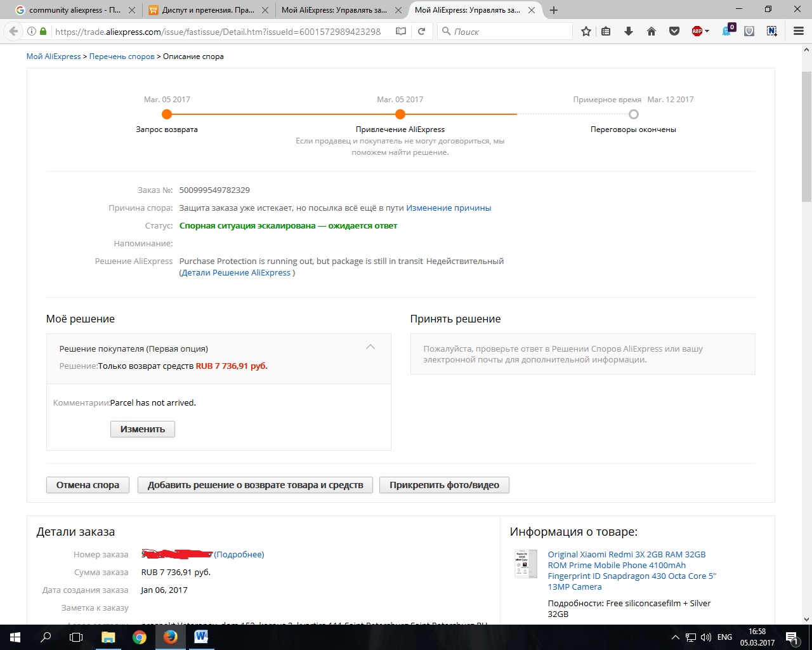This screenshot has width=812, height=650.
Task: Reload the current page
Action: 421,31
